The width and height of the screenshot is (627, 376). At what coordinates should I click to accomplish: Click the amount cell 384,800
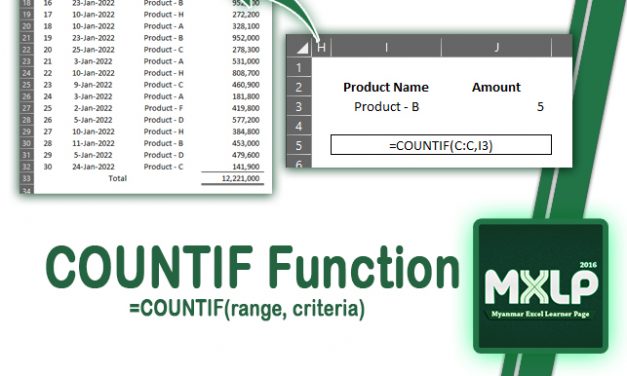[x=246, y=132]
